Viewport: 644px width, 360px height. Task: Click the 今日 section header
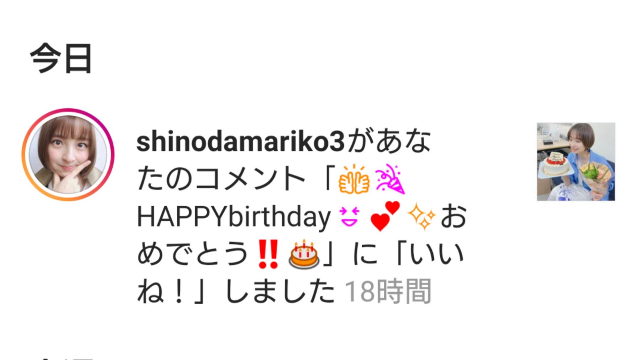point(61,58)
